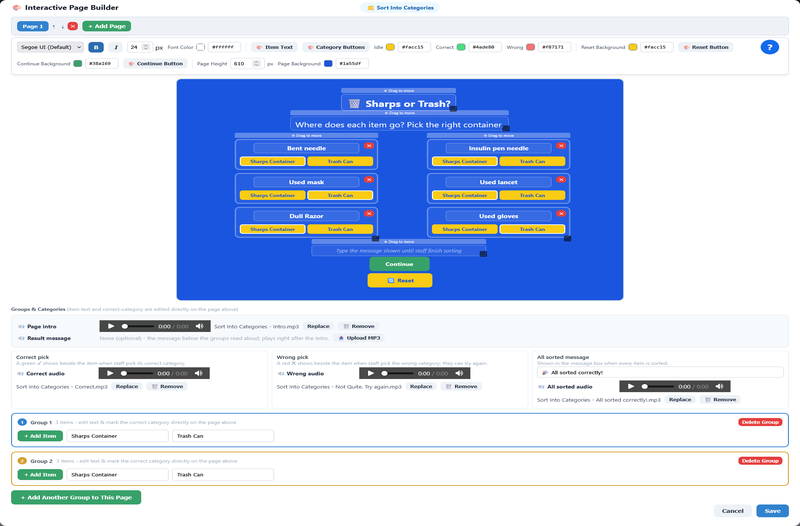The width and height of the screenshot is (800, 526).
Task: Mute the All sorted audio player
Action: coord(719,386)
